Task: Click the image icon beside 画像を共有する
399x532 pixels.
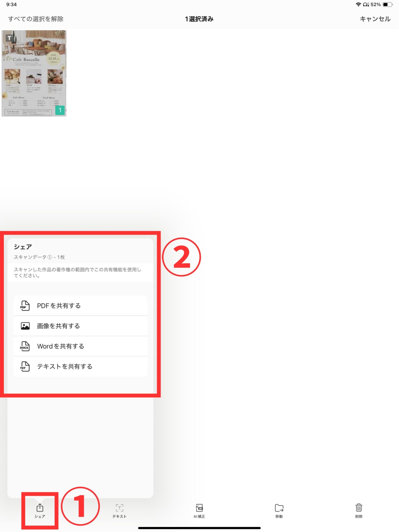Action: (x=25, y=326)
